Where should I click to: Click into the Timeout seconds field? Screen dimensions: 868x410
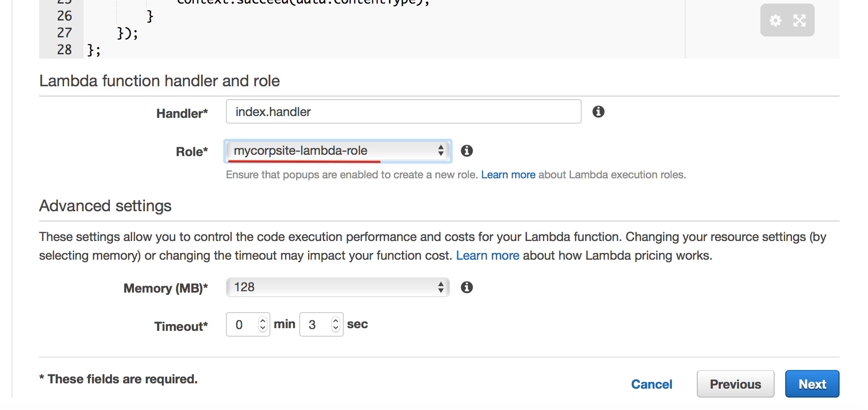point(315,325)
